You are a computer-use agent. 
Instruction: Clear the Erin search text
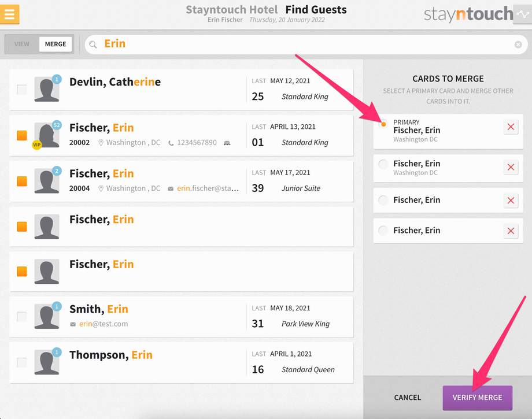[518, 45]
